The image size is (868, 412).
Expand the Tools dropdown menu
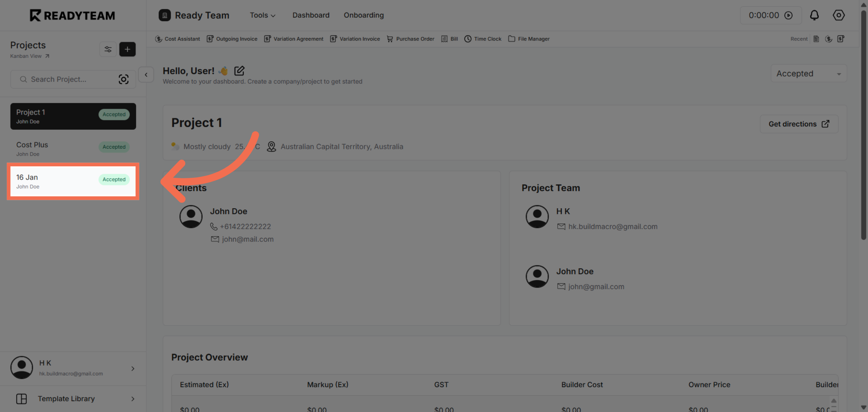click(x=263, y=15)
